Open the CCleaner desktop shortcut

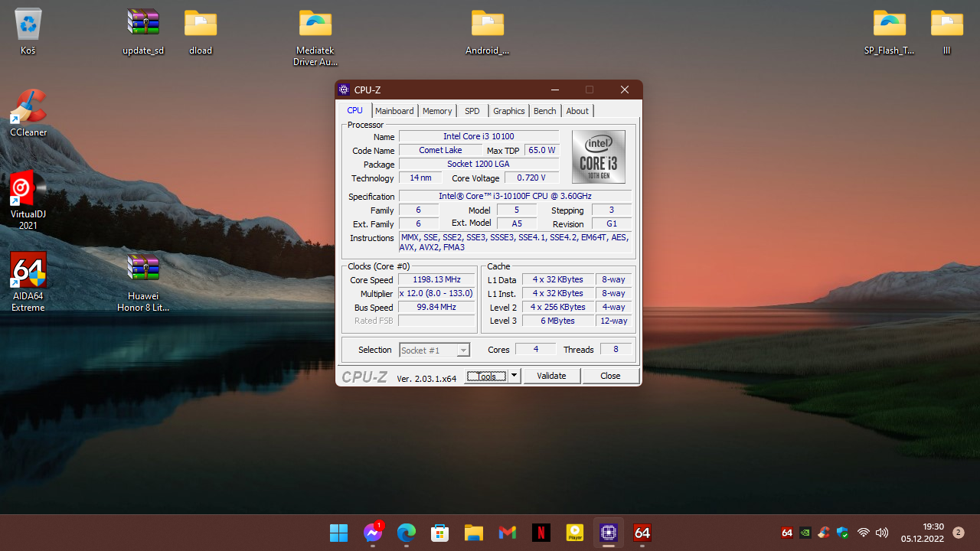pyautogui.click(x=28, y=108)
